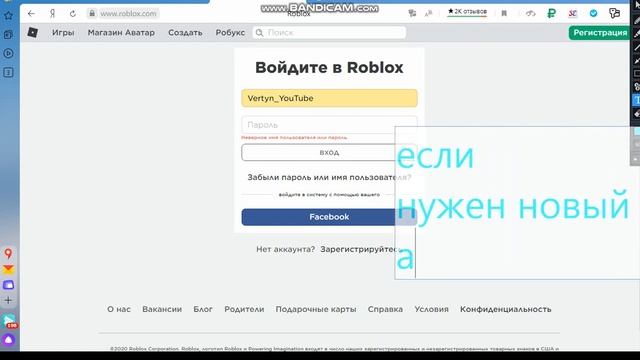Open the Игры menu item
Image resolution: width=640 pixels, height=360 pixels.
[63, 33]
